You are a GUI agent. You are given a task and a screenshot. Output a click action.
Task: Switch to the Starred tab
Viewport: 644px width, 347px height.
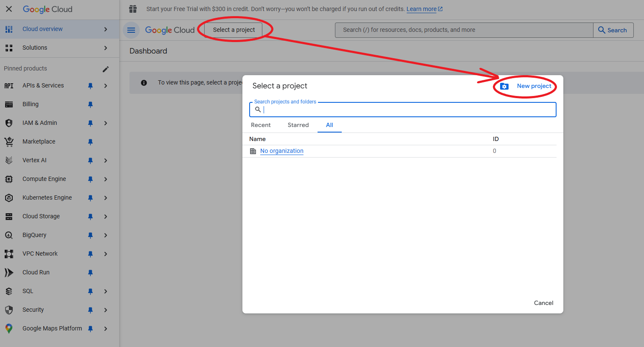(x=298, y=125)
